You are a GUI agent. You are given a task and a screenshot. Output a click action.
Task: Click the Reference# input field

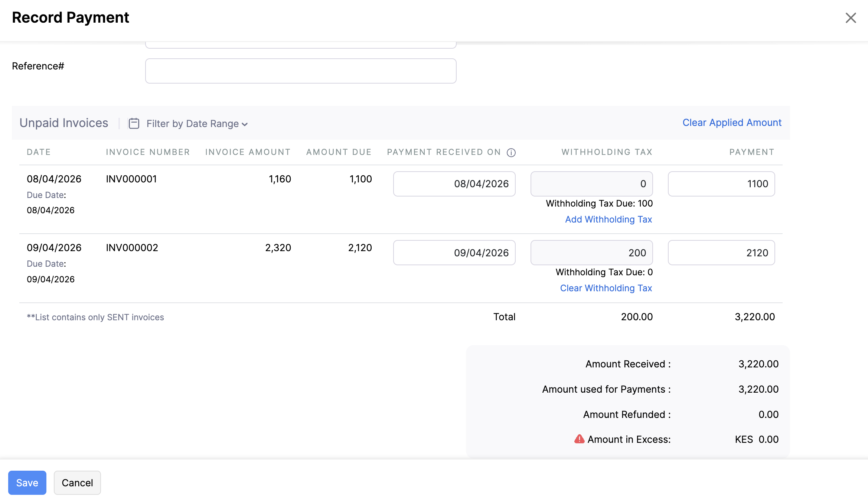pyautogui.click(x=301, y=71)
